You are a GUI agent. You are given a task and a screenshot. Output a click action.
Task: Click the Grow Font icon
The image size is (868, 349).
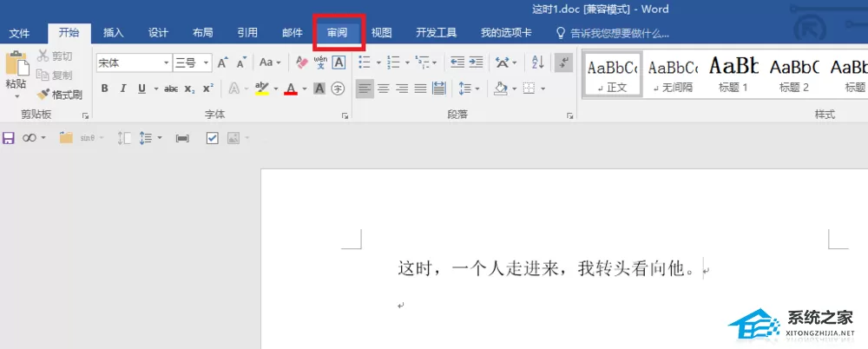point(222,63)
